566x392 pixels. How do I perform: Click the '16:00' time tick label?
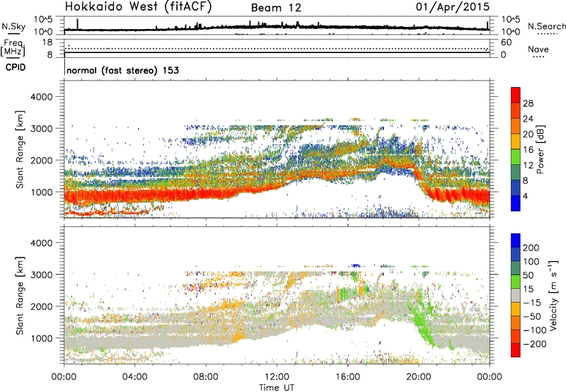coord(347,377)
